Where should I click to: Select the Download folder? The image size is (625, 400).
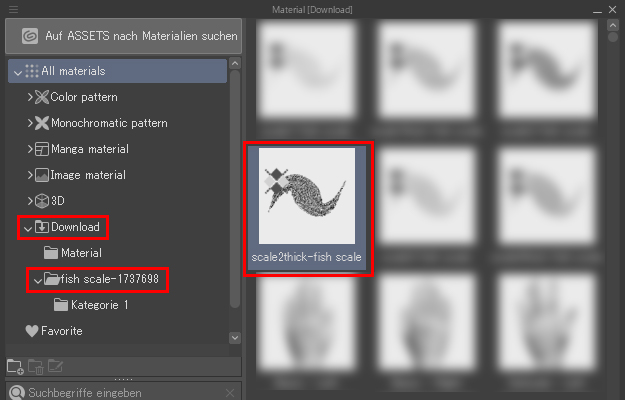(x=75, y=227)
